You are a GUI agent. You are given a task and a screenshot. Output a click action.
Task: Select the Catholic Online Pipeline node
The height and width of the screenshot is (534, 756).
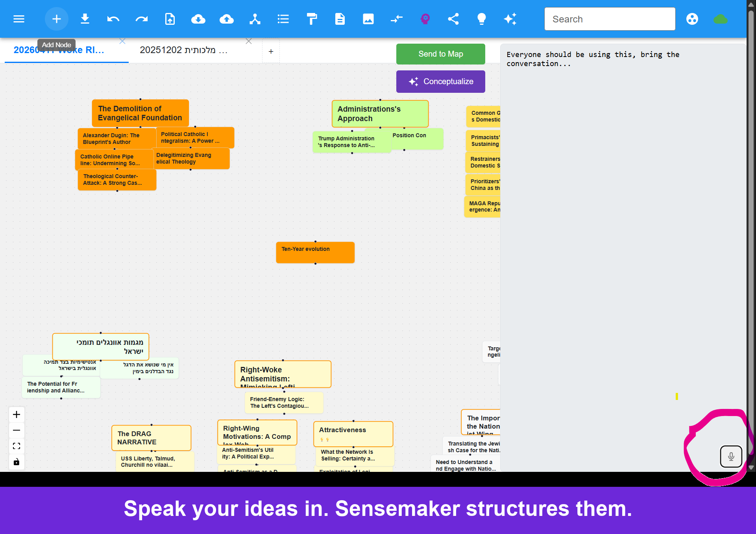pyautogui.click(x=114, y=160)
